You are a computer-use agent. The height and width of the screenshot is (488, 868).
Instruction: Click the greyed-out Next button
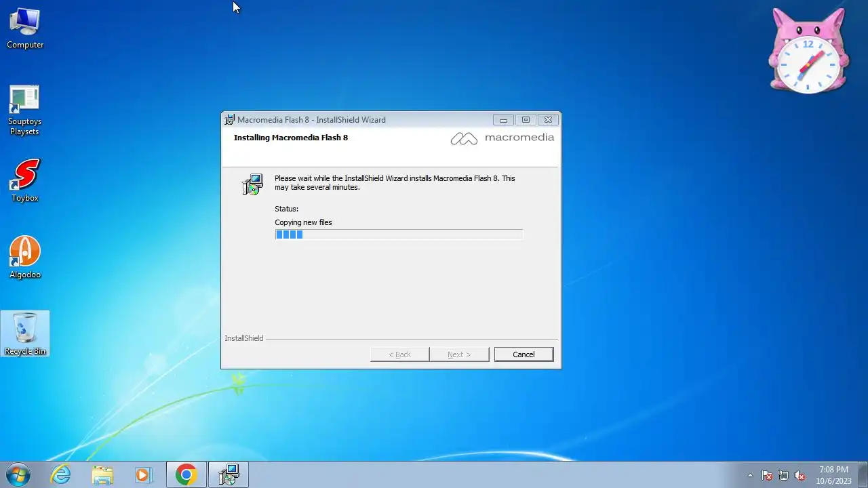pos(459,354)
